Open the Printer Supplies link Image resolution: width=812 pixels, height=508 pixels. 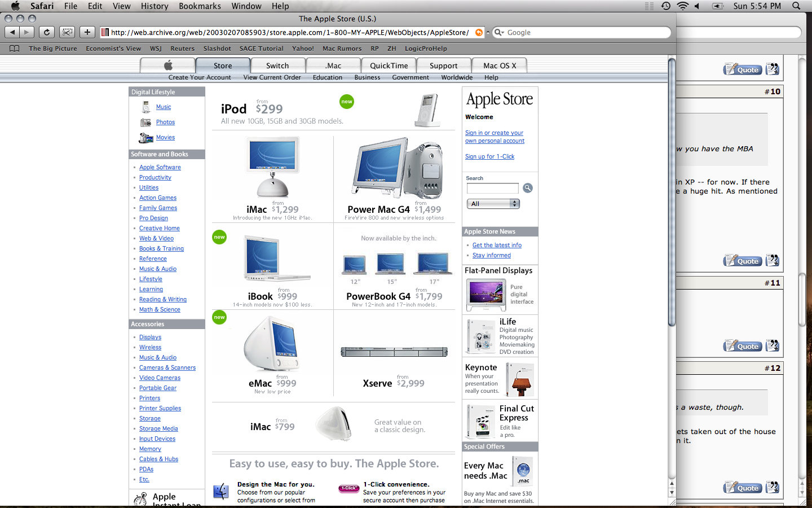[x=160, y=409]
